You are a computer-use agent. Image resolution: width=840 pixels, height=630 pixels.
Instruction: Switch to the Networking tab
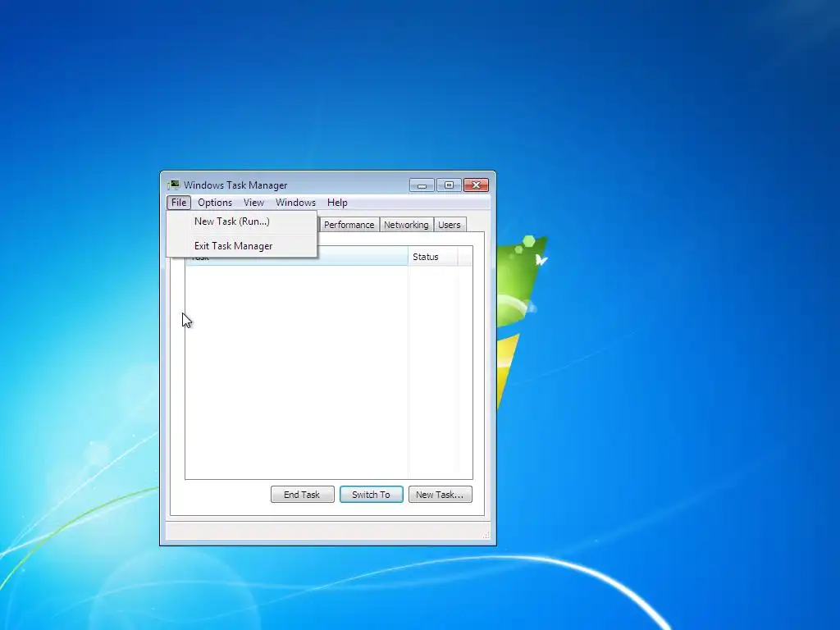(406, 225)
